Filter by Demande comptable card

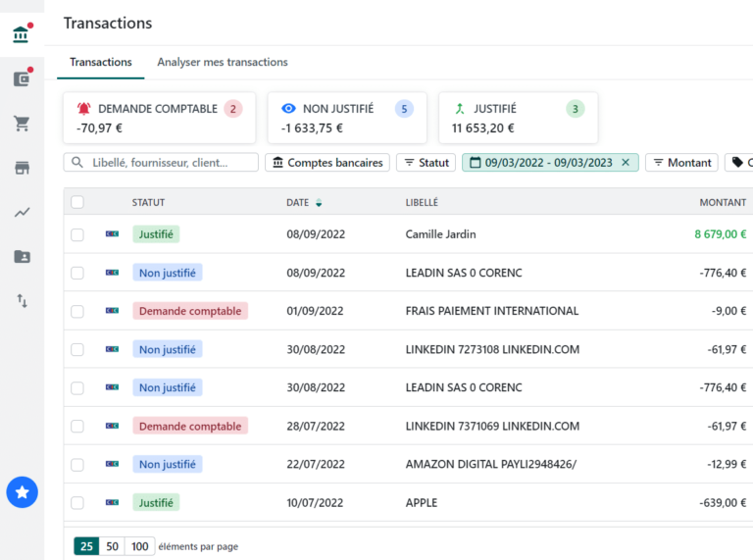coord(159,118)
